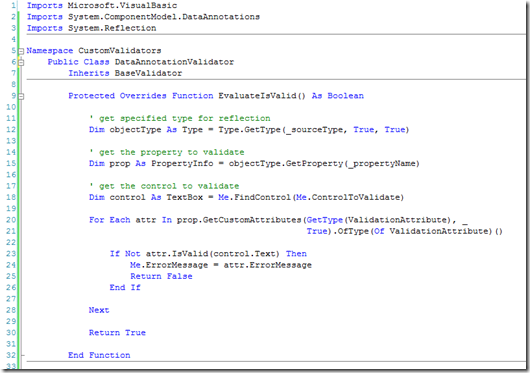Collapse the Namespace CustomValidators block
Screen dimensions: 530x373
(21, 51)
